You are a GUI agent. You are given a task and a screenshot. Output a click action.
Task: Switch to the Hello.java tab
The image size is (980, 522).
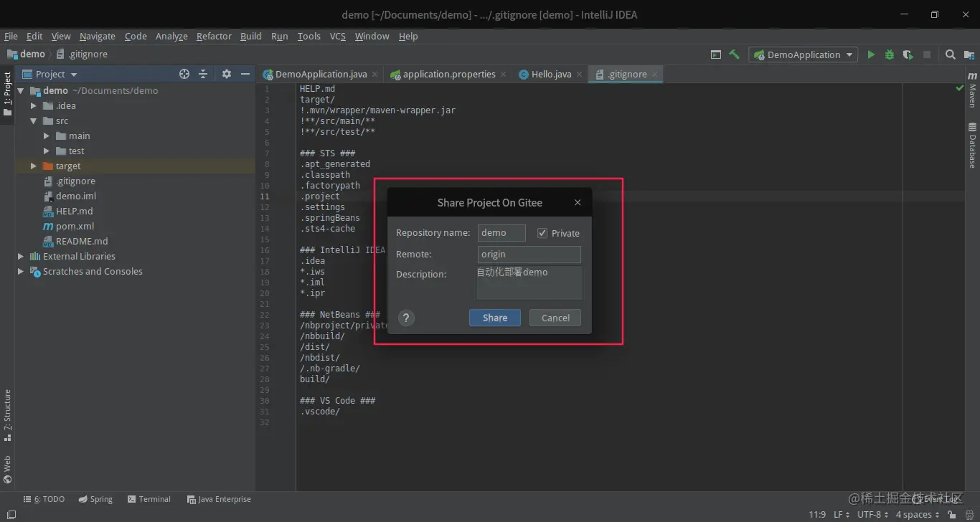point(551,74)
